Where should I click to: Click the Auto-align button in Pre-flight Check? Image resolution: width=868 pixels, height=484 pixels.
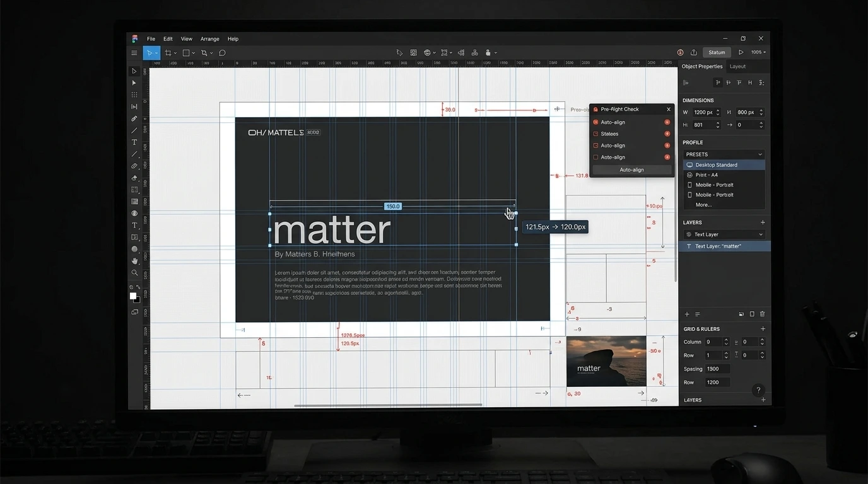(x=631, y=170)
